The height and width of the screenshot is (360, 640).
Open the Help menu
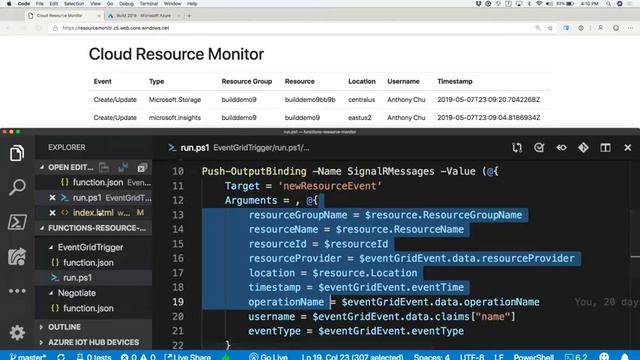pos(192,4)
